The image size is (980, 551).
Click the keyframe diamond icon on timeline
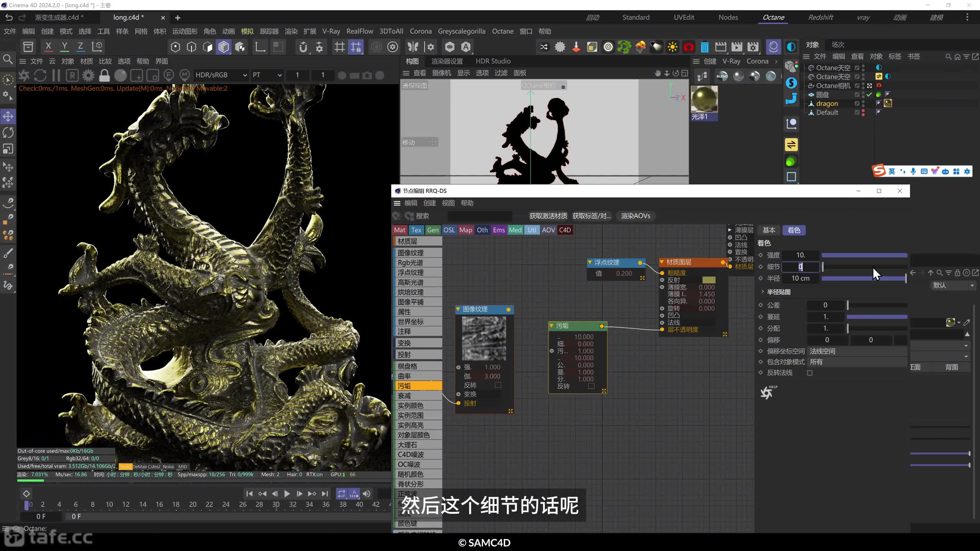pos(26,494)
